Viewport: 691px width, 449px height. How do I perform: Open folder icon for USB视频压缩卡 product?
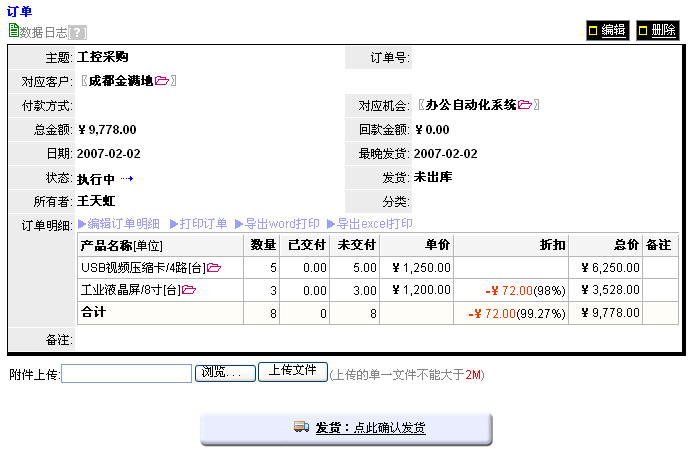click(x=214, y=268)
